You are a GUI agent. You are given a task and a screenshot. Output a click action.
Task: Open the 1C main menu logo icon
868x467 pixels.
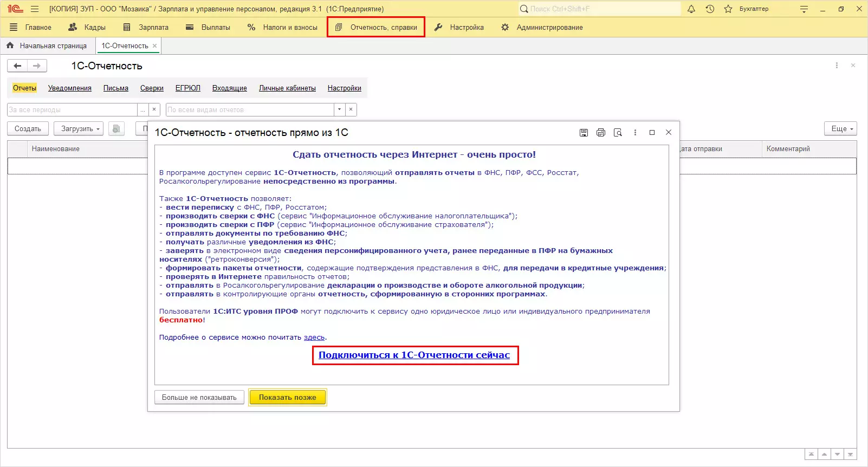pos(15,9)
